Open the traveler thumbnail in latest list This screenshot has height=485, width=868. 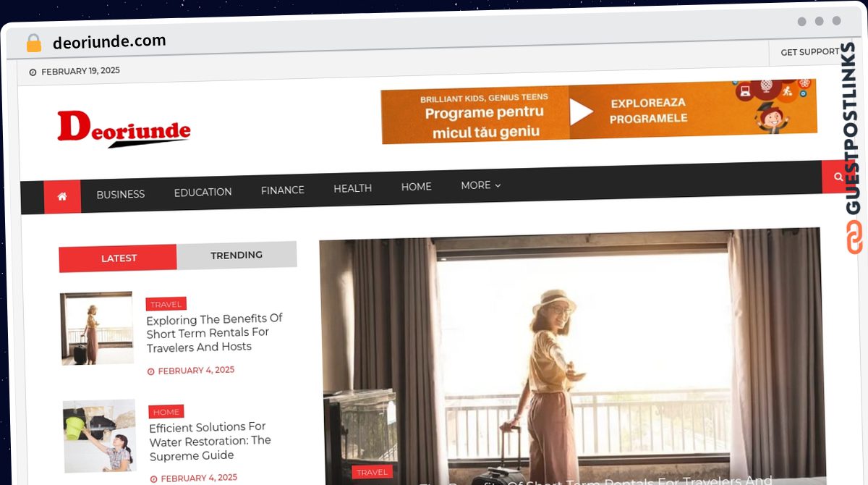(97, 328)
